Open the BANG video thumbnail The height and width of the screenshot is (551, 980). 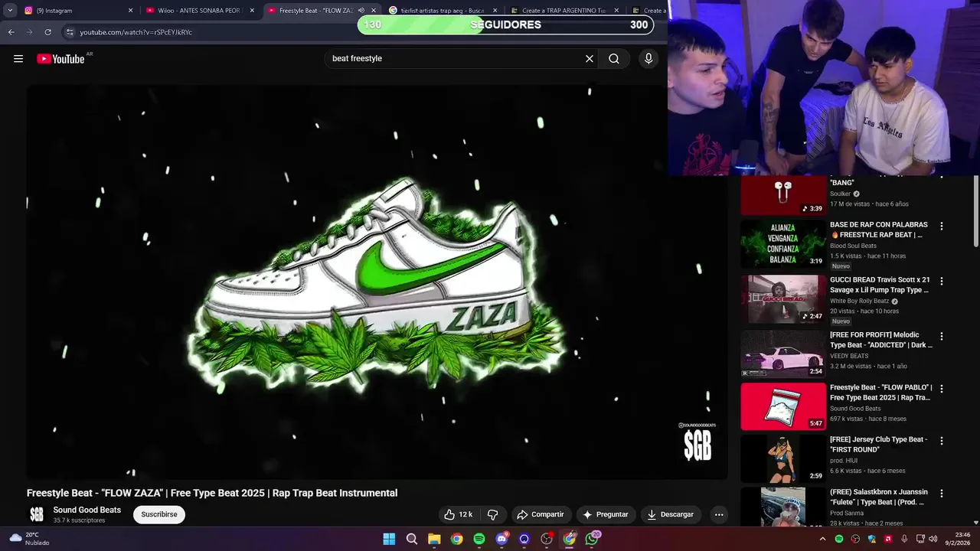point(783,195)
